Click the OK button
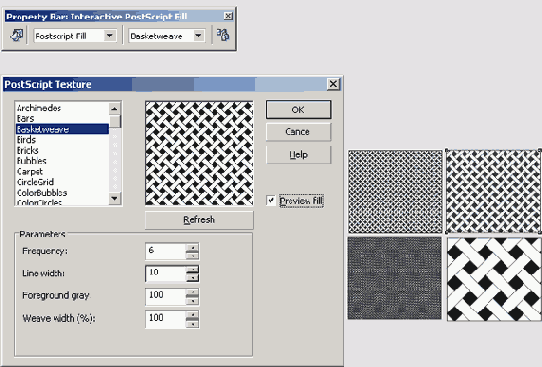 click(x=298, y=110)
